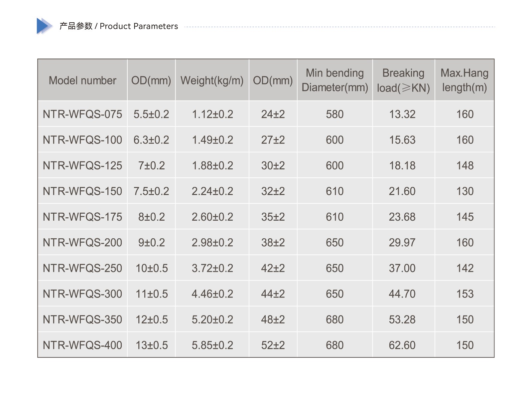The height and width of the screenshot is (415, 532).
Task: Select model cell NTR-WFQS-175
Action: click(82, 217)
